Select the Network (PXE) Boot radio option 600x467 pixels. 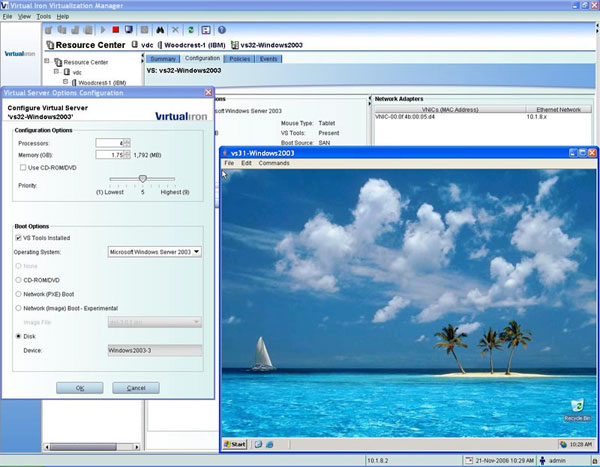point(18,294)
